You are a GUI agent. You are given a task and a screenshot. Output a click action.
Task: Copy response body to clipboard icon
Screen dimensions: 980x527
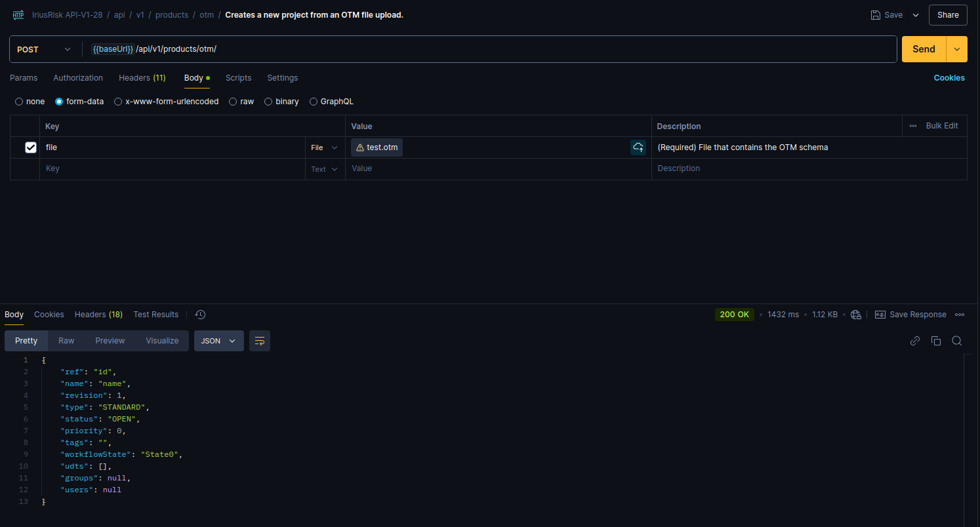(x=936, y=341)
